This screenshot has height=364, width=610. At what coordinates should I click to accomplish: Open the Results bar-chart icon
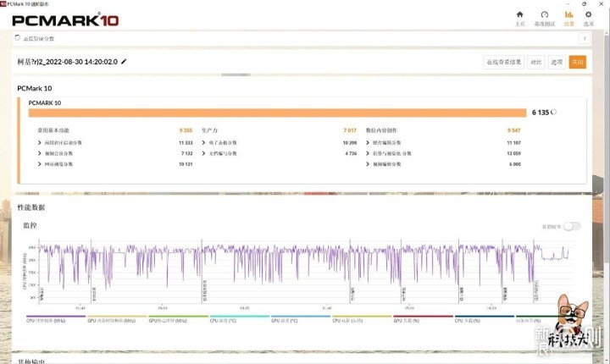point(568,14)
